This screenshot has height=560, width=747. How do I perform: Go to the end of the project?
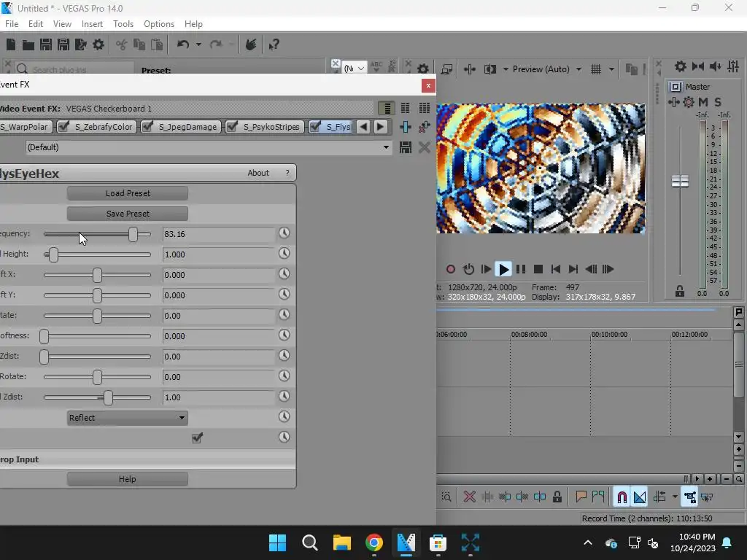pos(573,269)
